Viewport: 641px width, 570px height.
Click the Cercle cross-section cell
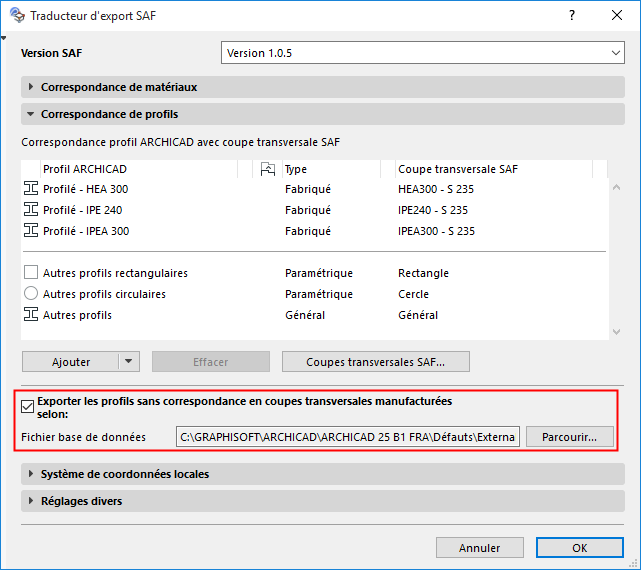pos(413,294)
